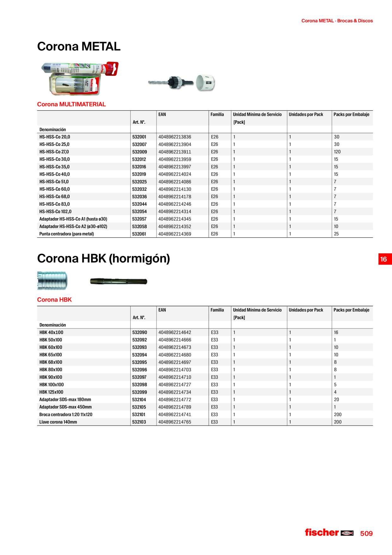Image resolution: width=392 pixels, height=555 pixels.
Task: Click article number 532001
Action: 139,137
